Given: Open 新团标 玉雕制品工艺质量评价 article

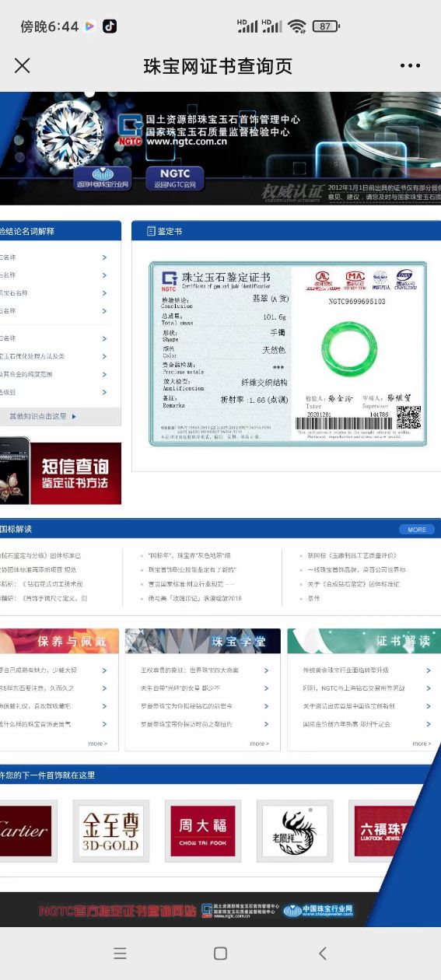Looking at the screenshot, I should click(352, 555).
